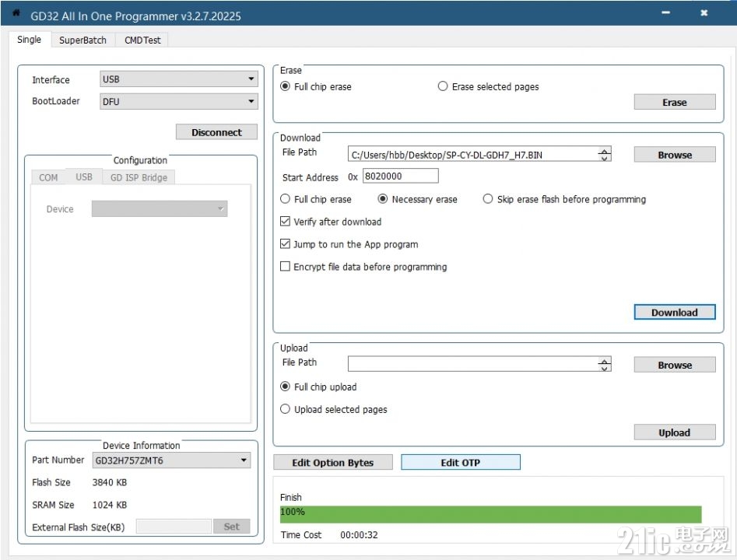
Task: Click the upload file path spinner arrows
Action: (605, 364)
